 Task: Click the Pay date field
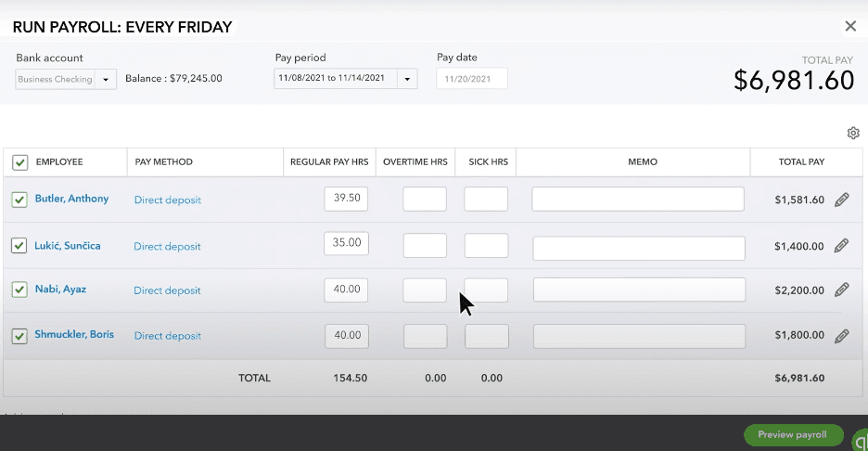(472, 79)
